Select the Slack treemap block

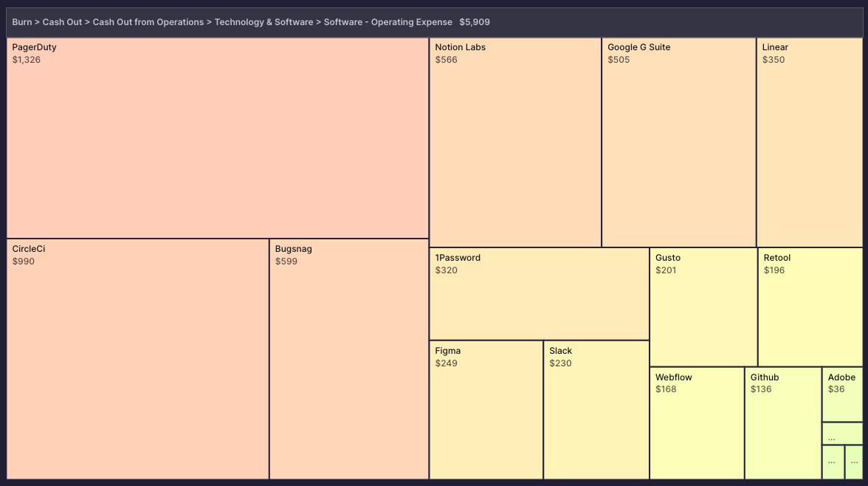click(596, 410)
